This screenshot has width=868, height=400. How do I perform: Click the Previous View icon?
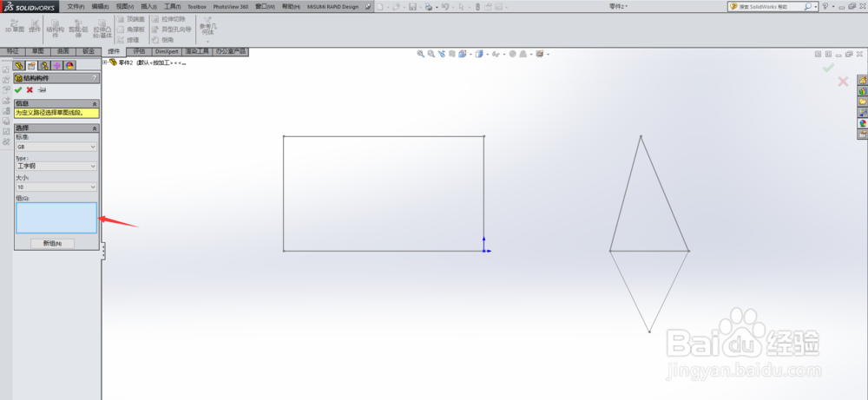442,54
